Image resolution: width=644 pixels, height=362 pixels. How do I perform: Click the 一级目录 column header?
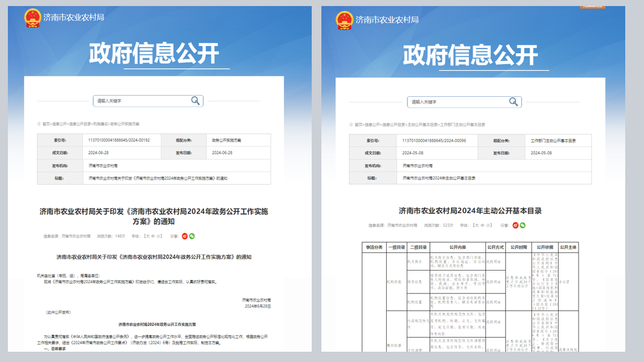397,247
